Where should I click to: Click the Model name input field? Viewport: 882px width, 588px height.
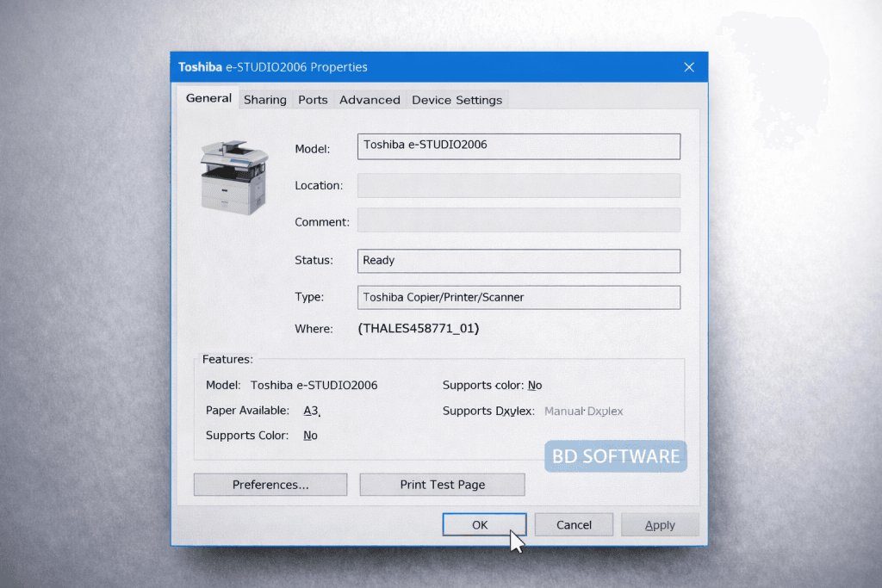click(x=519, y=146)
